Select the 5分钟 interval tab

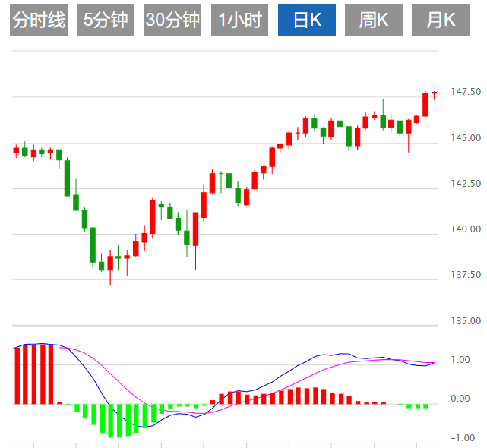[106, 20]
